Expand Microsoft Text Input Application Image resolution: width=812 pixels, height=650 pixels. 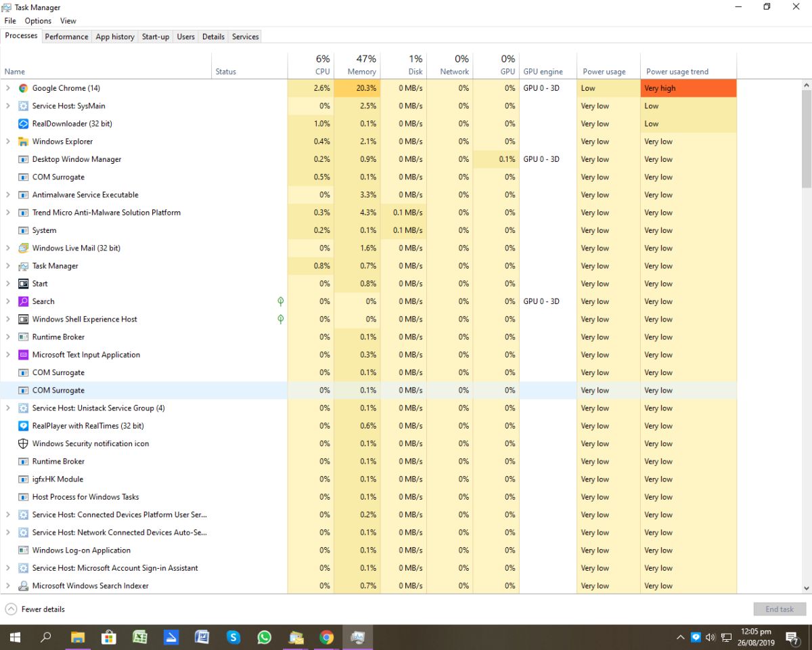click(x=8, y=355)
